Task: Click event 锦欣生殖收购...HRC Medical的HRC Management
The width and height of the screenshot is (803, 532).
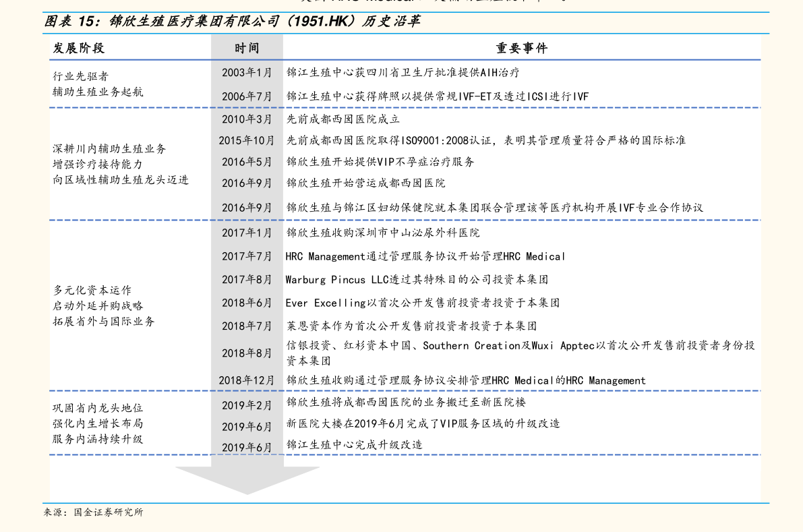Action: [465, 380]
